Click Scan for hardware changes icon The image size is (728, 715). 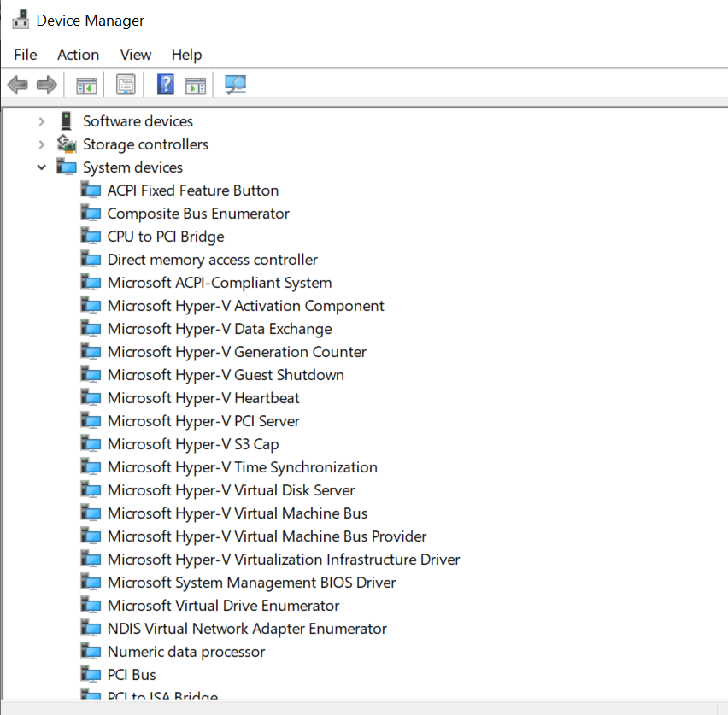tap(235, 85)
